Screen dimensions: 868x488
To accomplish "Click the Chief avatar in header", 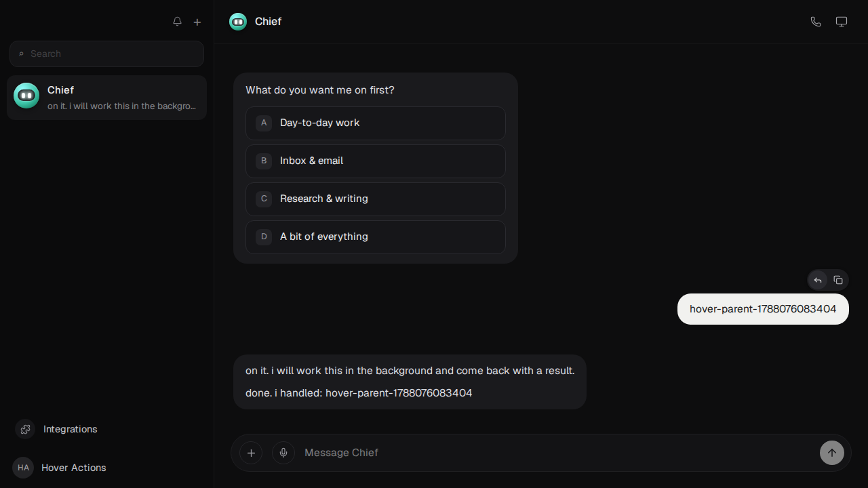I will (x=238, y=22).
